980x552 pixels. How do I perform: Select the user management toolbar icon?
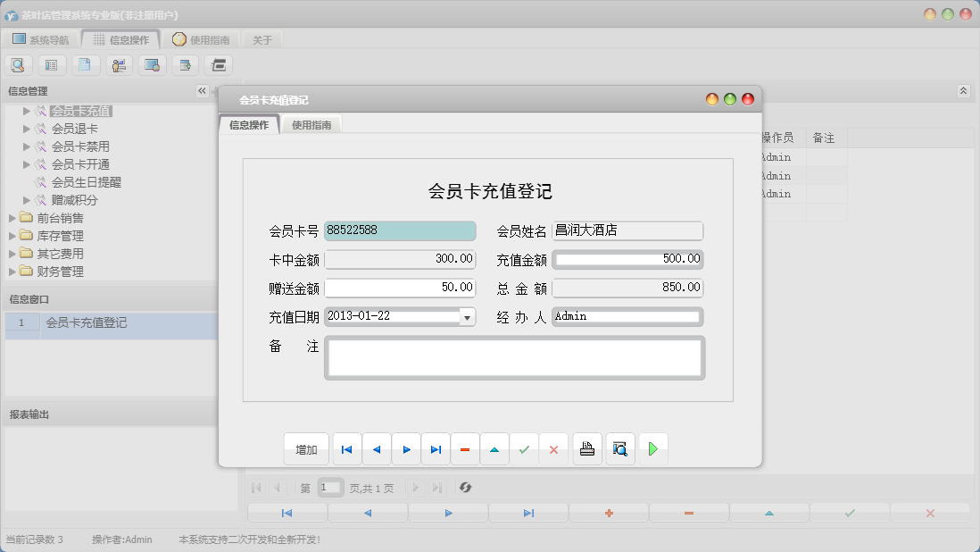point(119,64)
